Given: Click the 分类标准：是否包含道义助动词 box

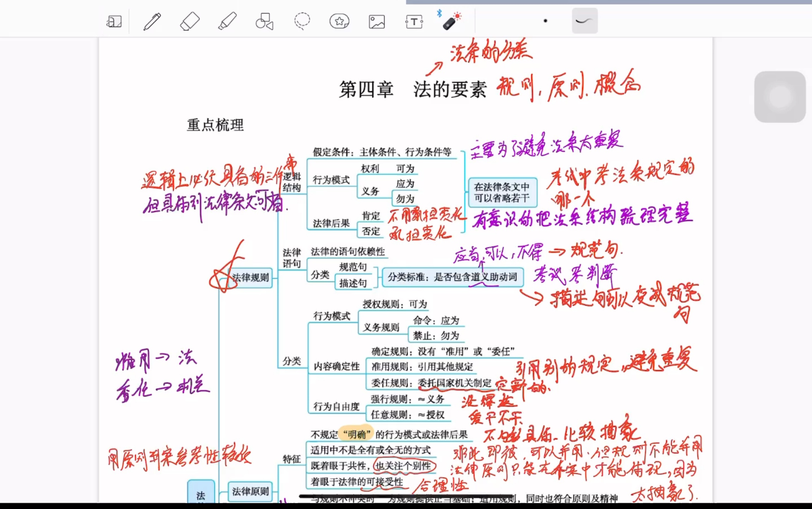Looking at the screenshot, I should (x=453, y=277).
